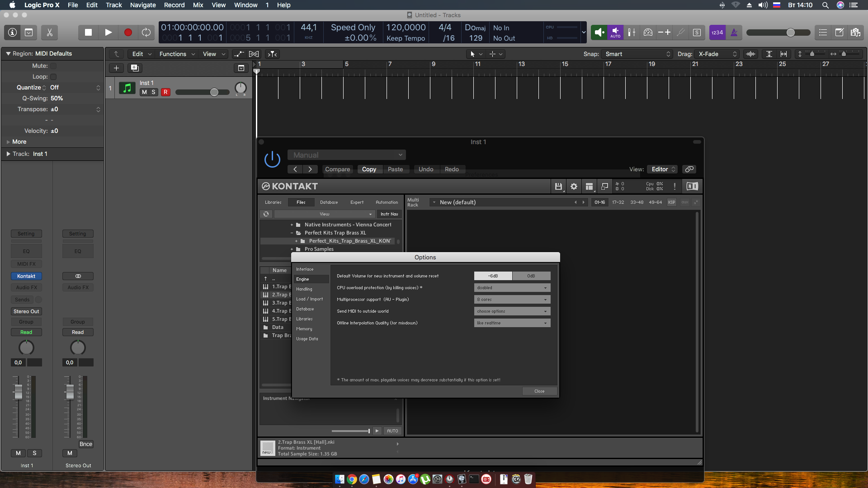The width and height of the screenshot is (868, 488).
Task: Open the Mixer icon in the control bar
Action: (x=632, y=32)
